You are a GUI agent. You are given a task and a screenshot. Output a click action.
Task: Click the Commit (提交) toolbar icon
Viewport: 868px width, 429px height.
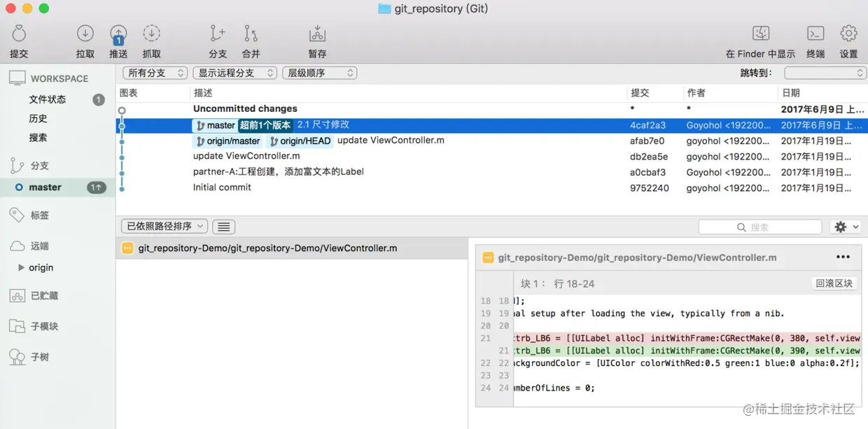(19, 34)
